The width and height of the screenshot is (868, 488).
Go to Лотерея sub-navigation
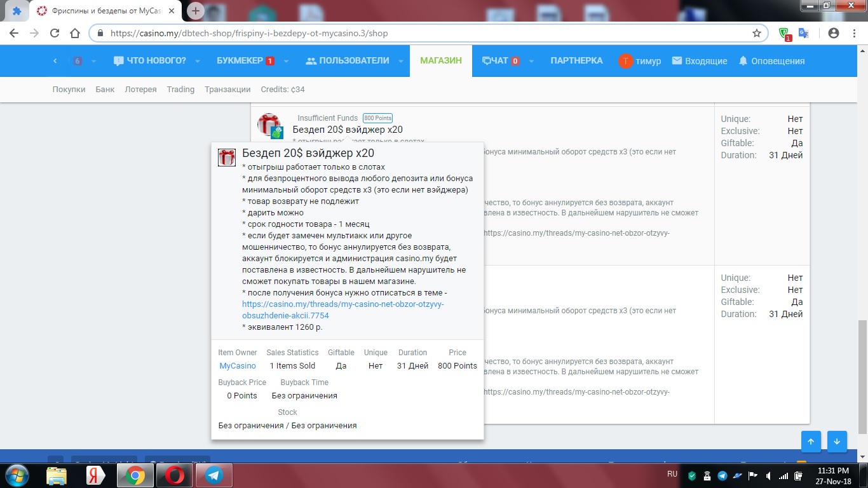(140, 90)
